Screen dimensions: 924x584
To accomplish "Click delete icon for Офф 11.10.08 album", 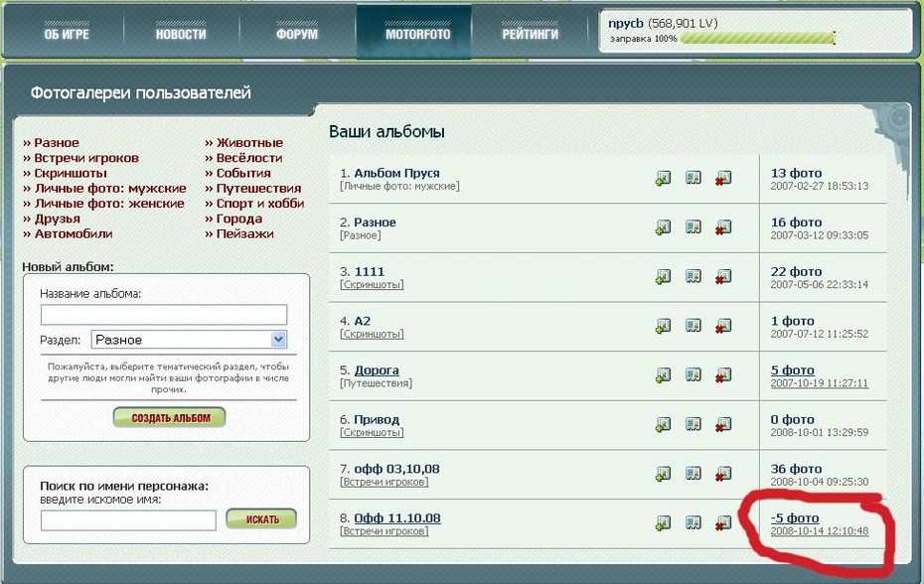I will [723, 523].
